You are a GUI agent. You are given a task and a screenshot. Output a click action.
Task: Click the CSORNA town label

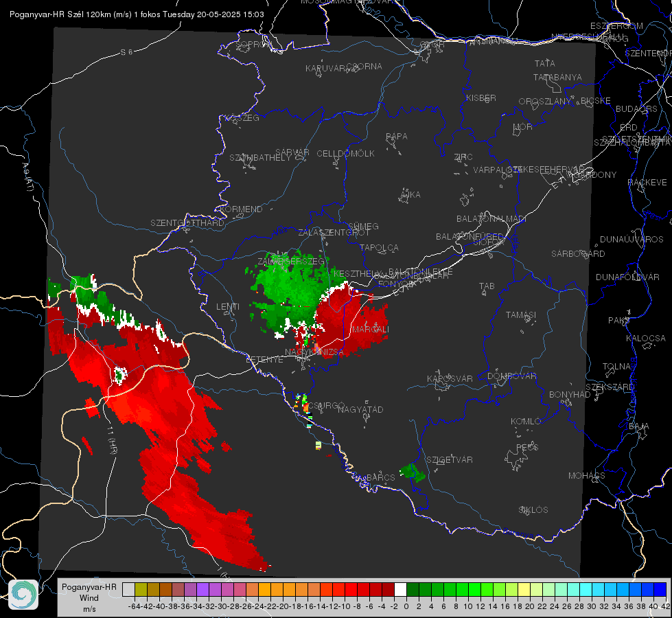pyautogui.click(x=364, y=67)
